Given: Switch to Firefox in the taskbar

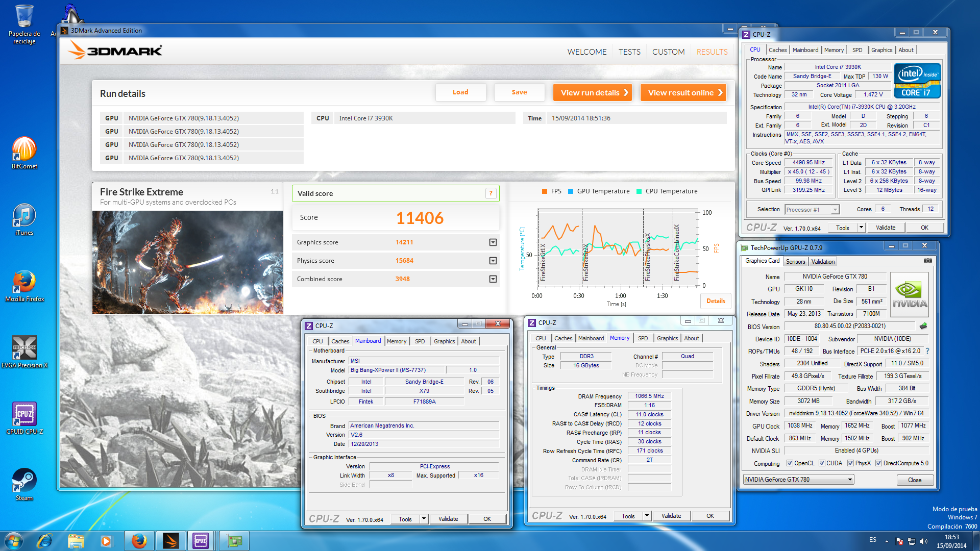Looking at the screenshot, I should tap(139, 541).
